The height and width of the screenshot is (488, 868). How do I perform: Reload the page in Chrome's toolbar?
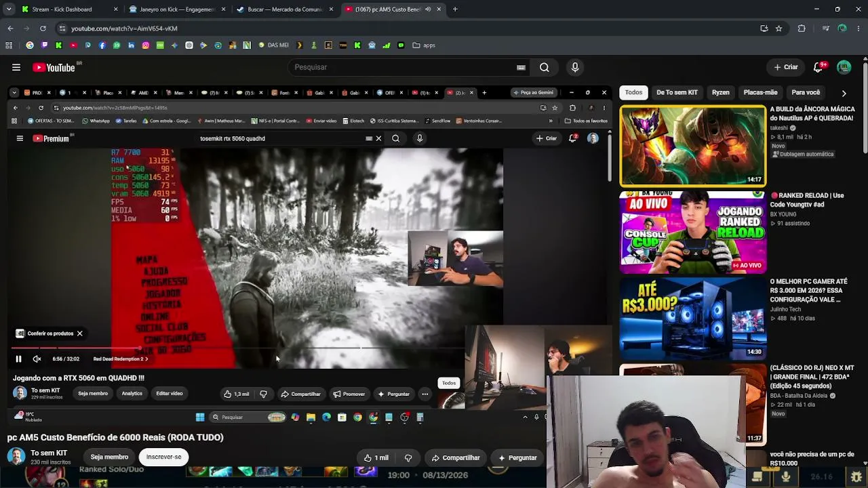click(43, 28)
